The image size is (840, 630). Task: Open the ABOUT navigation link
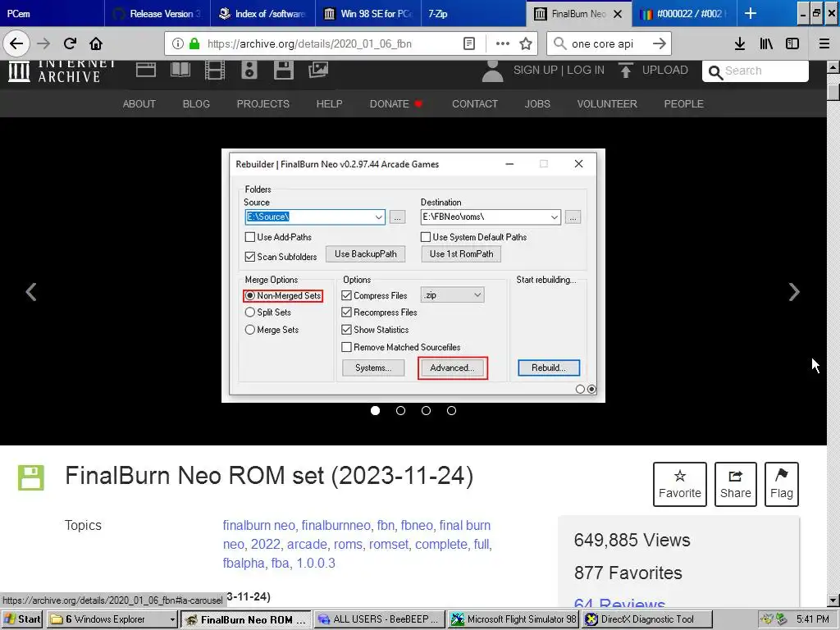click(x=139, y=104)
